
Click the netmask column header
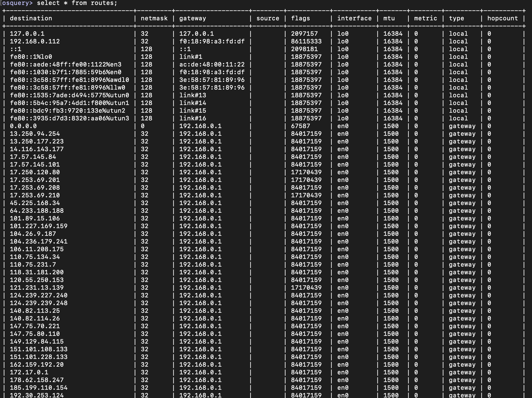[x=154, y=18]
